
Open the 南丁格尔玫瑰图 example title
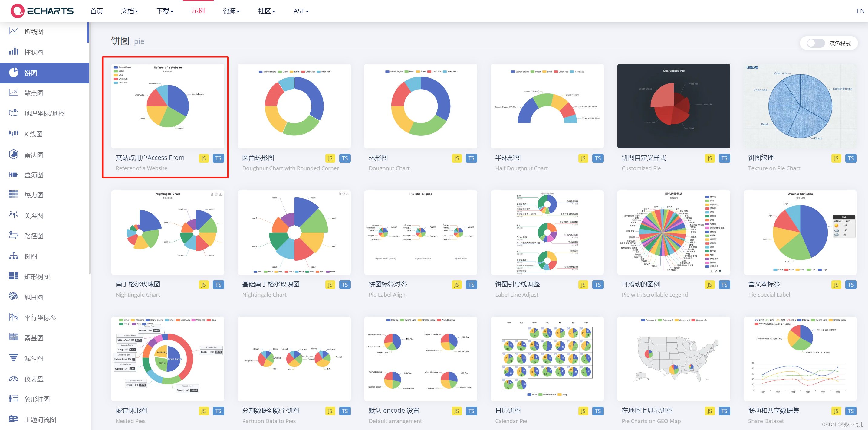click(138, 284)
